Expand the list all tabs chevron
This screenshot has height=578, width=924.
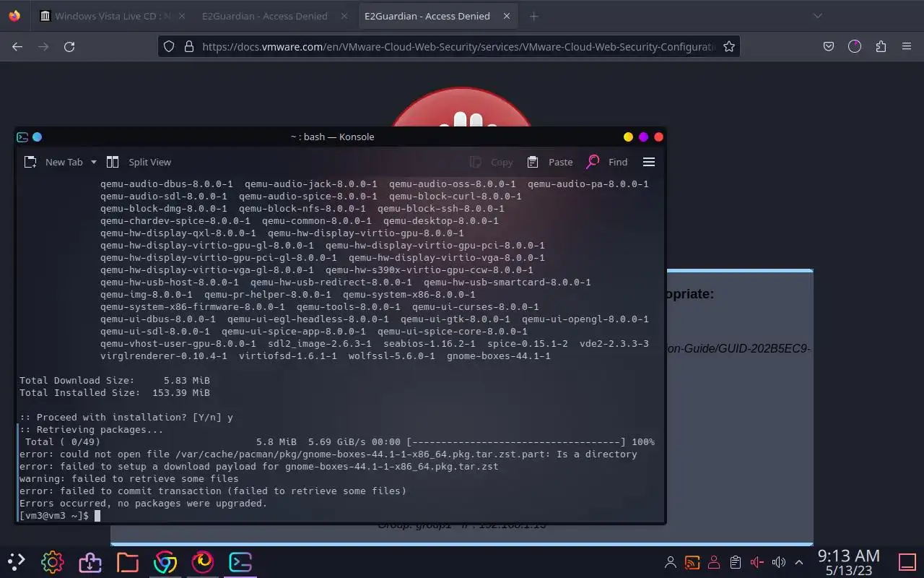tap(818, 16)
